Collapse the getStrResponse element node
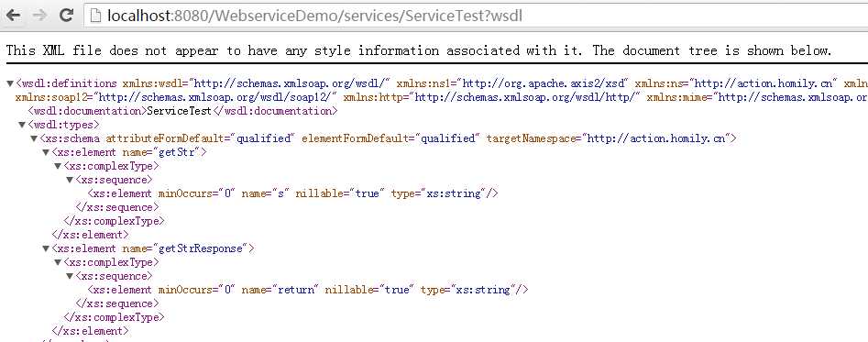Viewport: 868px width, 342px height. pyautogui.click(x=46, y=248)
